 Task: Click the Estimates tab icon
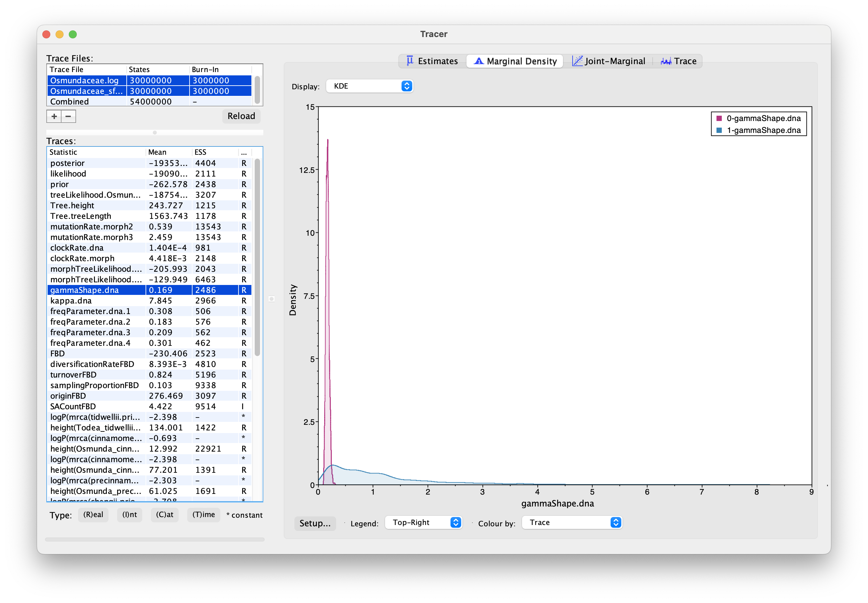point(410,61)
